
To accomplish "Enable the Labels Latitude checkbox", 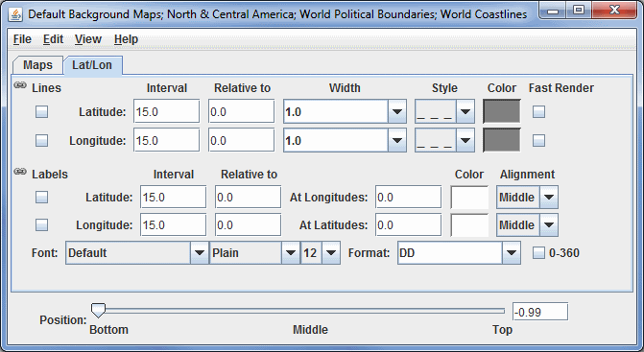I will point(41,197).
